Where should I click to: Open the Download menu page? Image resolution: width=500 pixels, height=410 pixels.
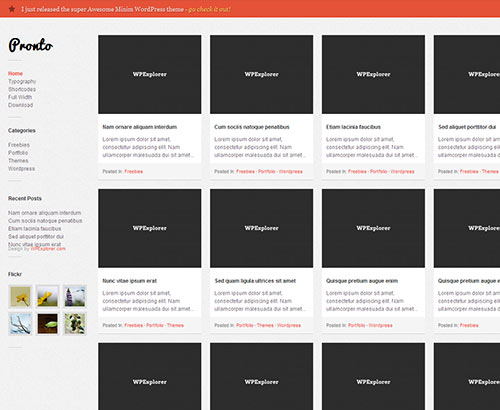point(21,105)
